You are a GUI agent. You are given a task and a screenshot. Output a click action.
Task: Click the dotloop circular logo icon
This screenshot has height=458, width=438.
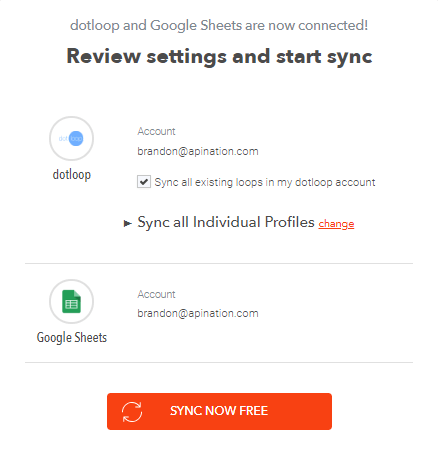(71, 138)
